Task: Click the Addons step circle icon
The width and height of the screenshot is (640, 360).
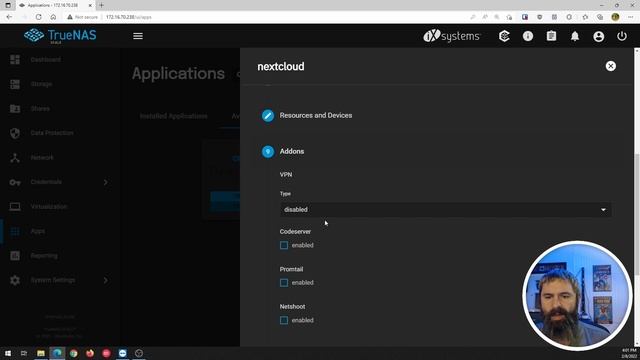Action: (x=268, y=151)
